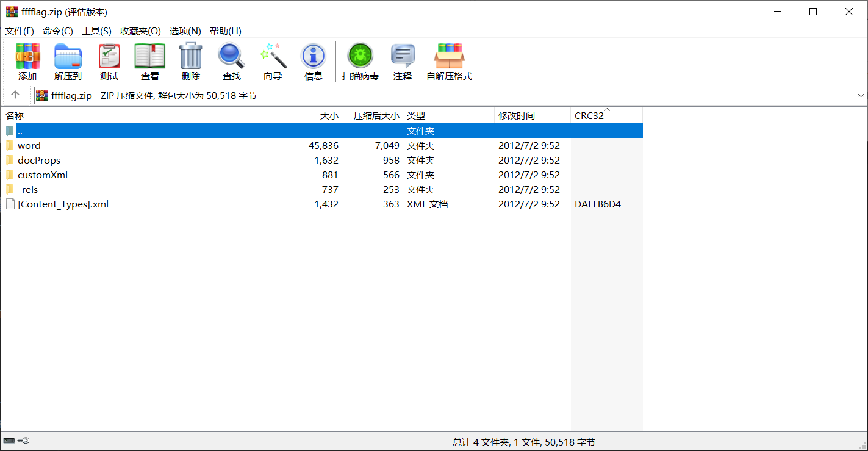Maximize the WinRAR window
This screenshot has height=451, width=868.
pyautogui.click(x=813, y=12)
